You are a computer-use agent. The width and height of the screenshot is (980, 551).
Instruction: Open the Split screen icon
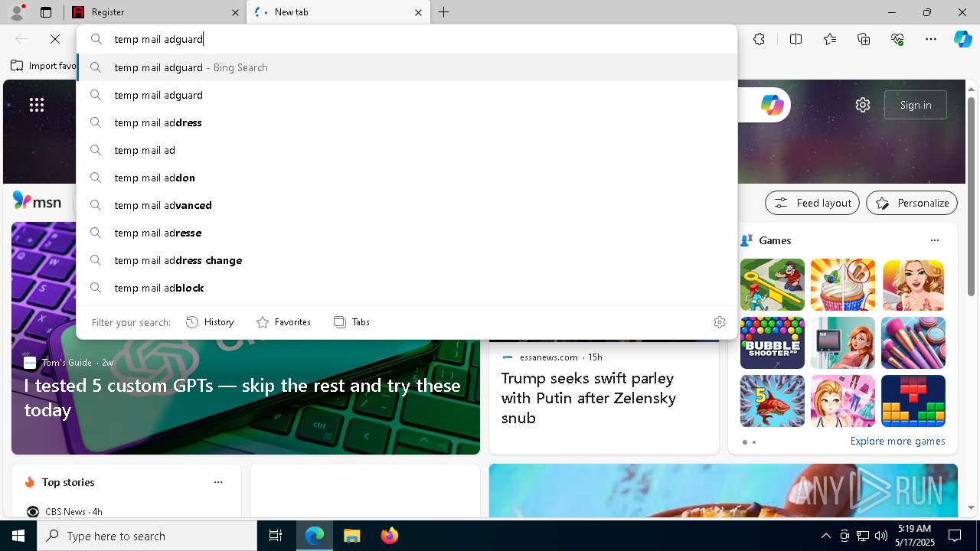(795, 39)
